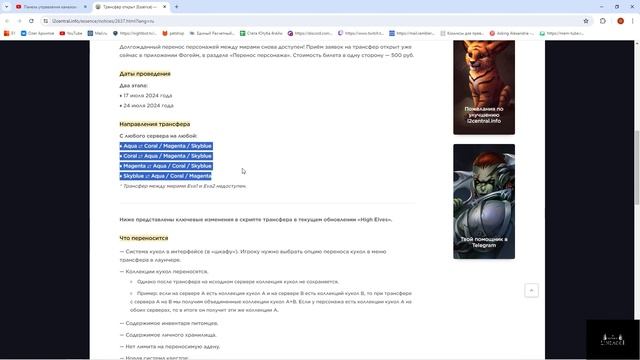Image resolution: width=640 pixels, height=360 pixels.
Task: Open the YouTube bookmark
Action: 71,33
